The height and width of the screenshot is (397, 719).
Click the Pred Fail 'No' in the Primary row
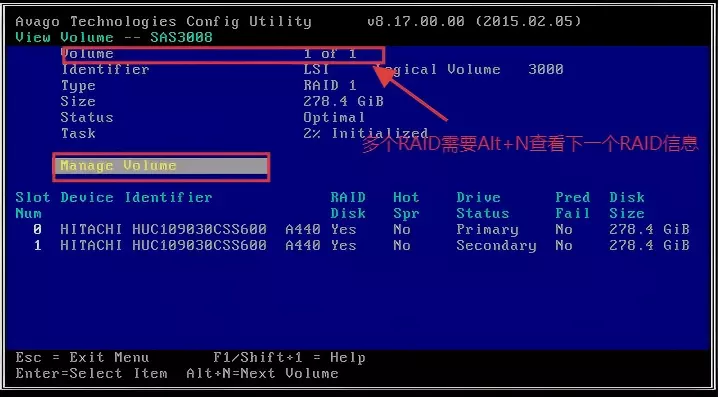coord(564,229)
